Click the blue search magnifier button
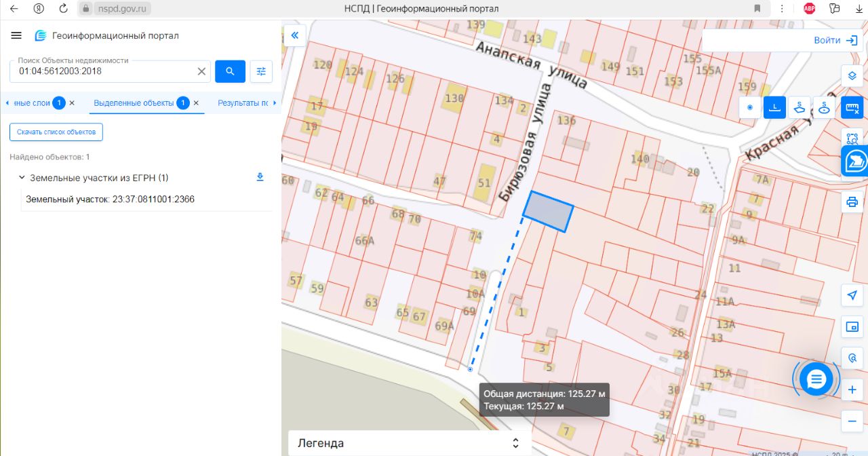Viewport: 868px width, 456px height. 230,71
